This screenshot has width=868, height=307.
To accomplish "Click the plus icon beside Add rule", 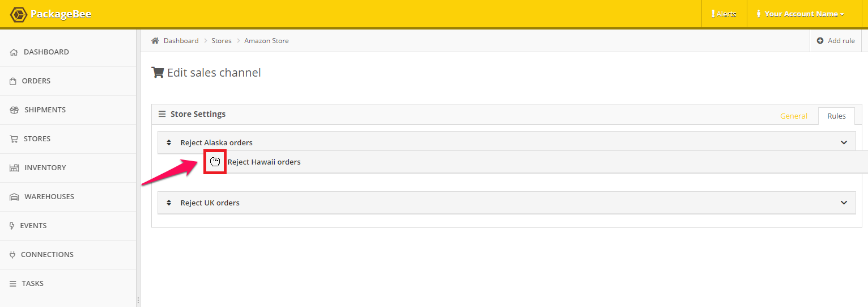I will (x=820, y=41).
